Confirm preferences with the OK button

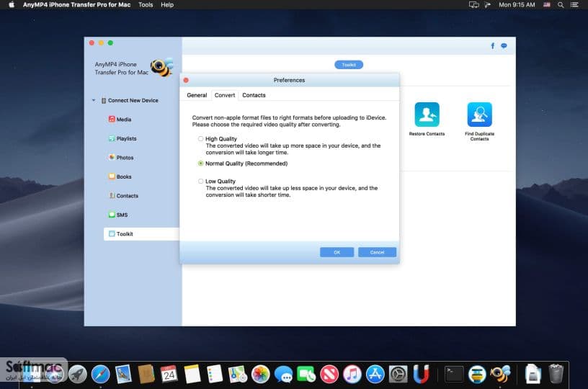(337, 252)
